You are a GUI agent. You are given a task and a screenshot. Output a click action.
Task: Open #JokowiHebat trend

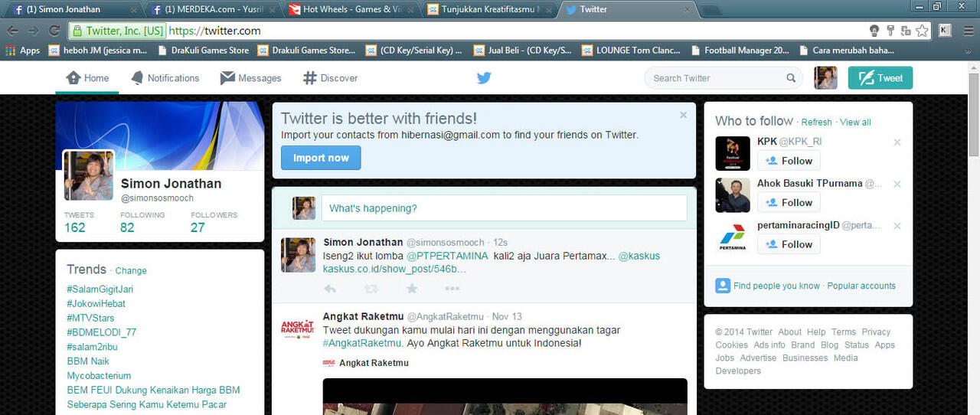tap(96, 304)
